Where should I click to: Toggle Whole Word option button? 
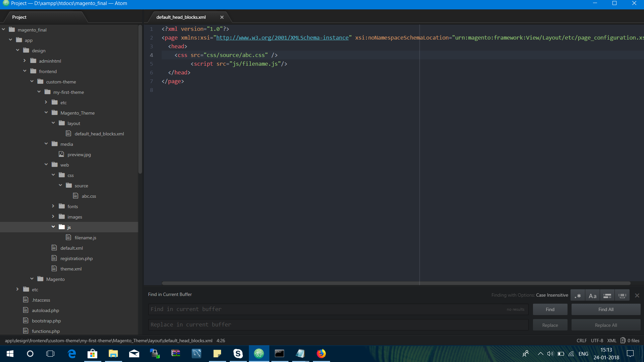tap(622, 295)
